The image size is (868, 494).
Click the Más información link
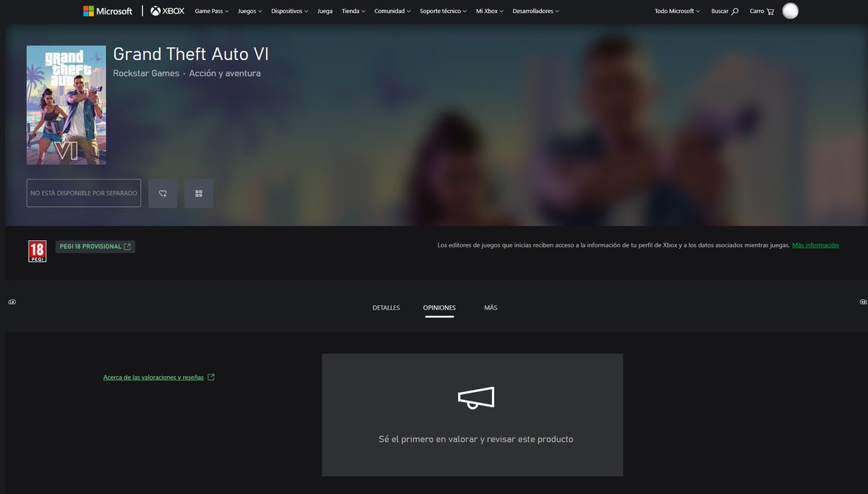[x=815, y=245]
